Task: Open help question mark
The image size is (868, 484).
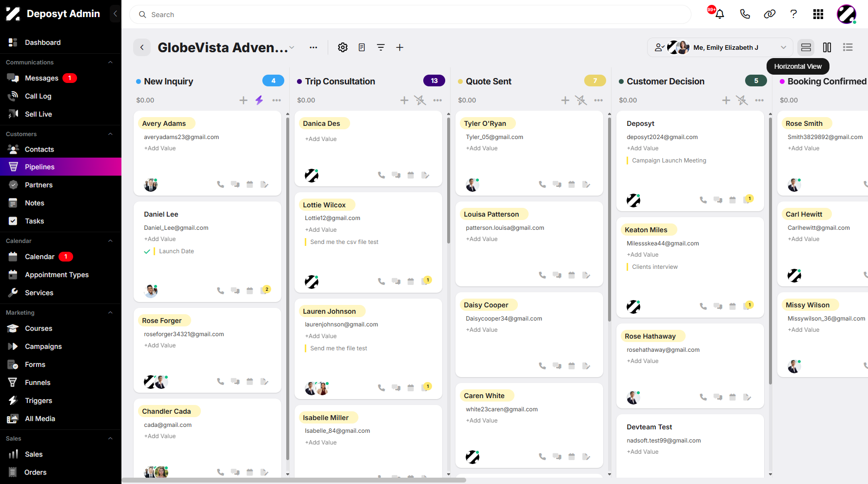Action: (794, 14)
